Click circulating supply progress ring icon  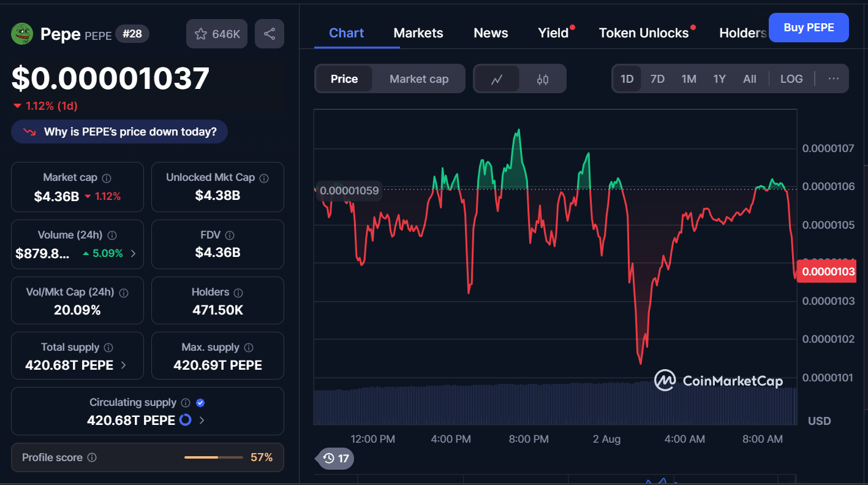coord(185,420)
